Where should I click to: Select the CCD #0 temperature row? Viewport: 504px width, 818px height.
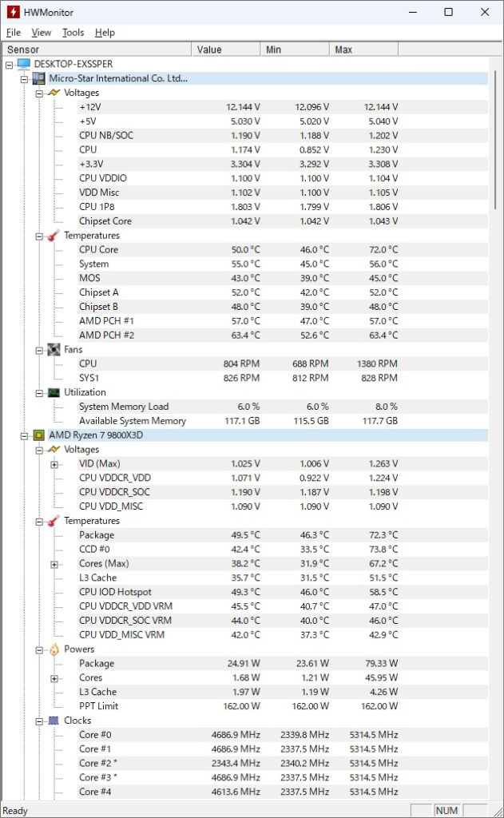(x=282, y=549)
